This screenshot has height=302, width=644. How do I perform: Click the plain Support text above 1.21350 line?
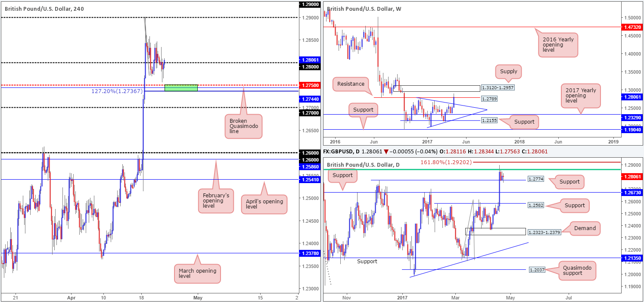click(x=367, y=262)
